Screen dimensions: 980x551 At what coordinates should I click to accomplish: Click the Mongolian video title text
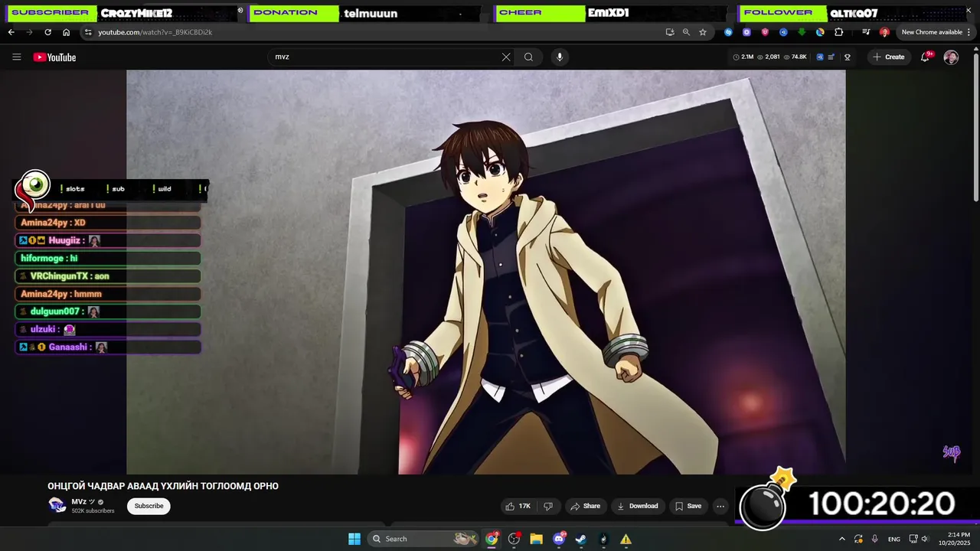[x=163, y=486]
